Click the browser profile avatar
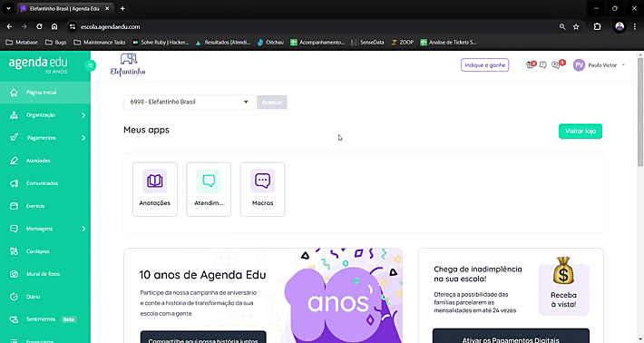The image size is (644, 343). point(620,26)
